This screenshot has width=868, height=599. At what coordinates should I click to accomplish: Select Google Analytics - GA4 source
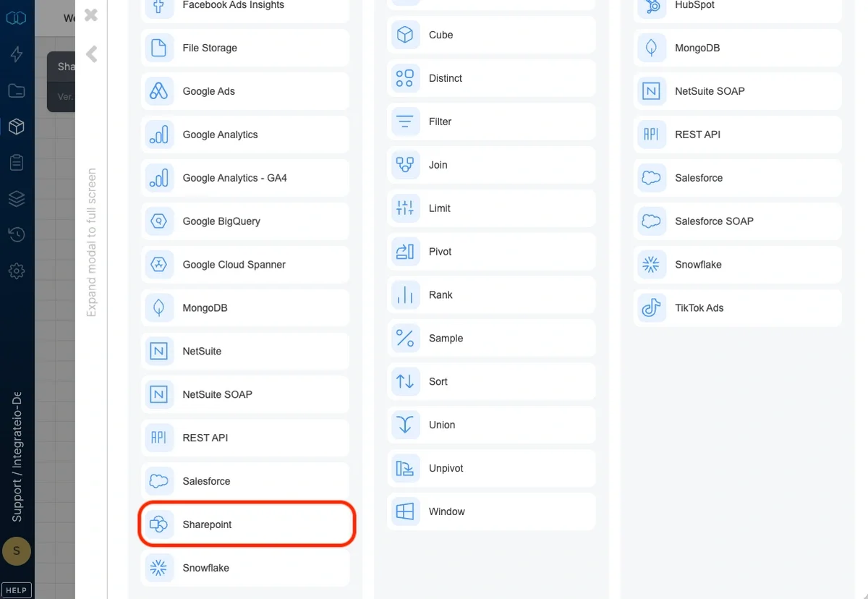click(244, 178)
